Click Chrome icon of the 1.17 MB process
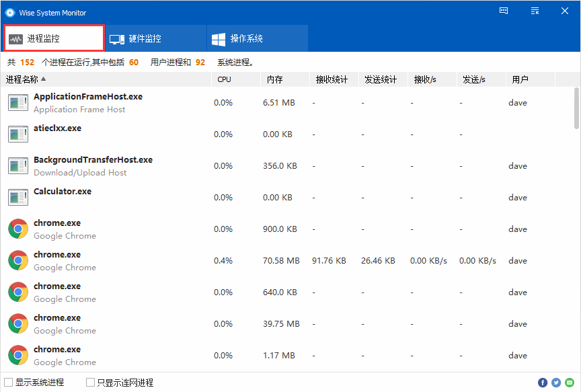 18,355
